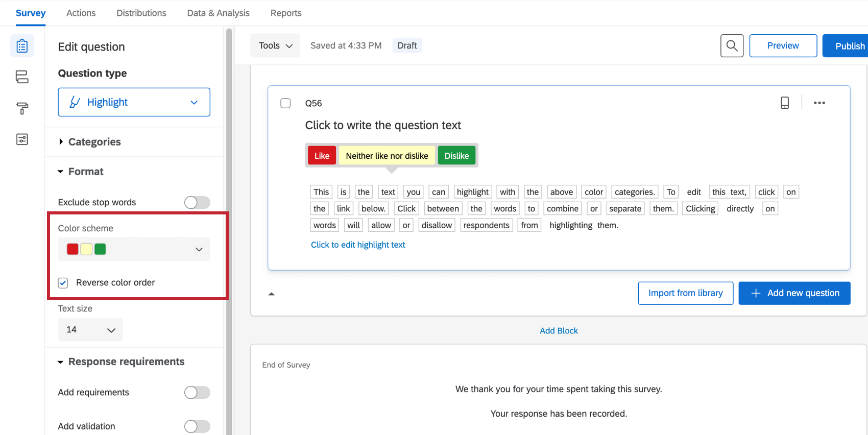Select the Neither like nor dislike category

point(387,156)
